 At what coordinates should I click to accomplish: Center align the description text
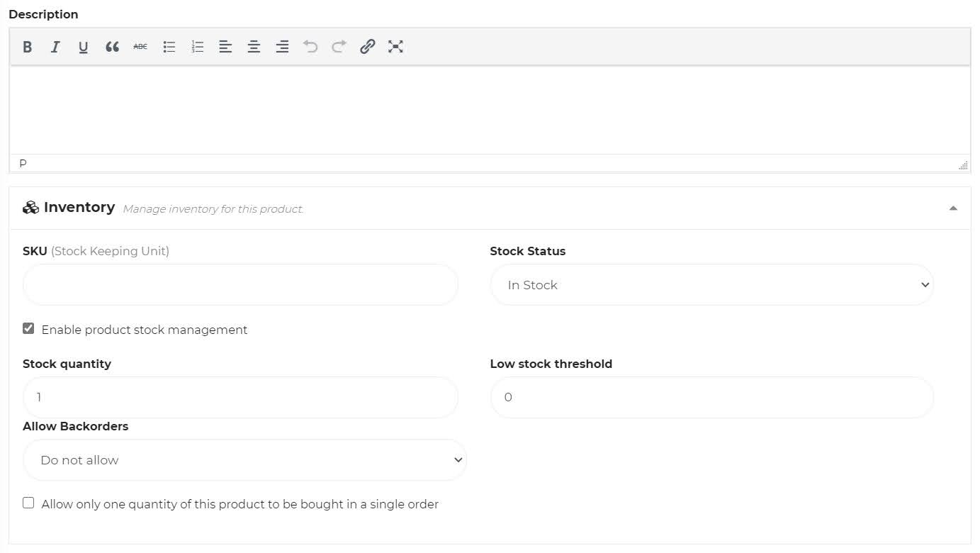click(x=254, y=47)
